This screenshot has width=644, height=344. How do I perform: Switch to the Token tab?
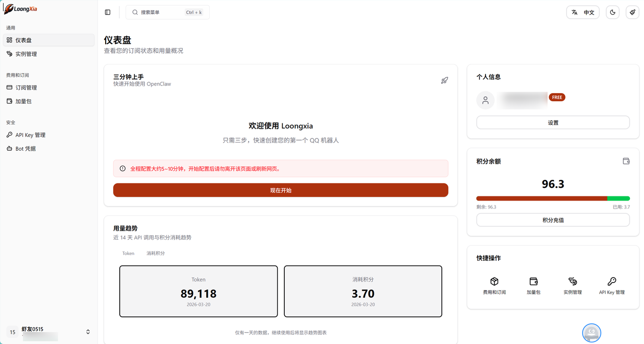(x=128, y=253)
